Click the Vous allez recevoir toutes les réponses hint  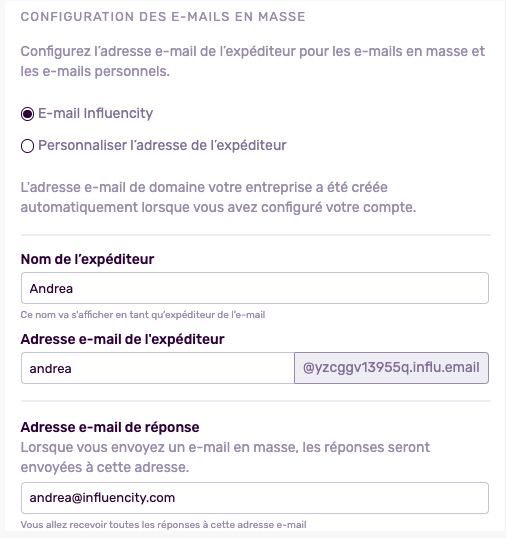click(x=163, y=525)
